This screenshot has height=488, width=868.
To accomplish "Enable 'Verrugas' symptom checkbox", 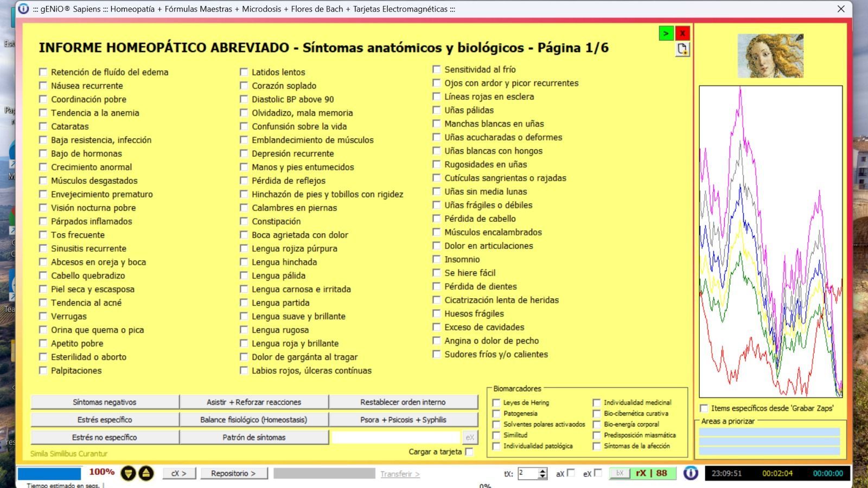I will (x=43, y=316).
